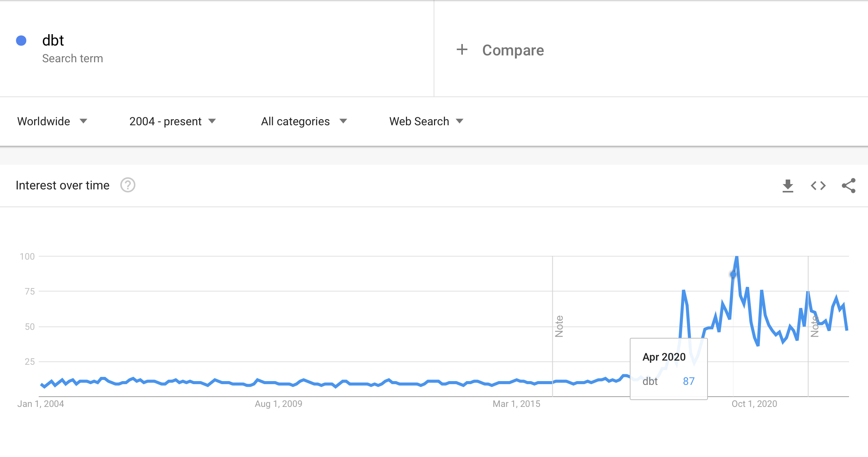This screenshot has width=868, height=457.
Task: Click the Jan 1, 2004 axis label
Action: [x=41, y=404]
